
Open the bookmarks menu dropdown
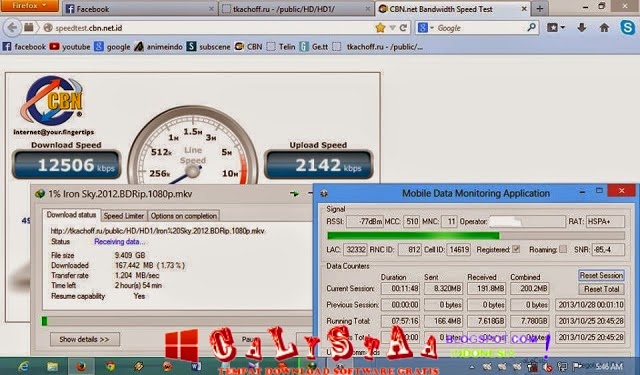tap(556, 28)
